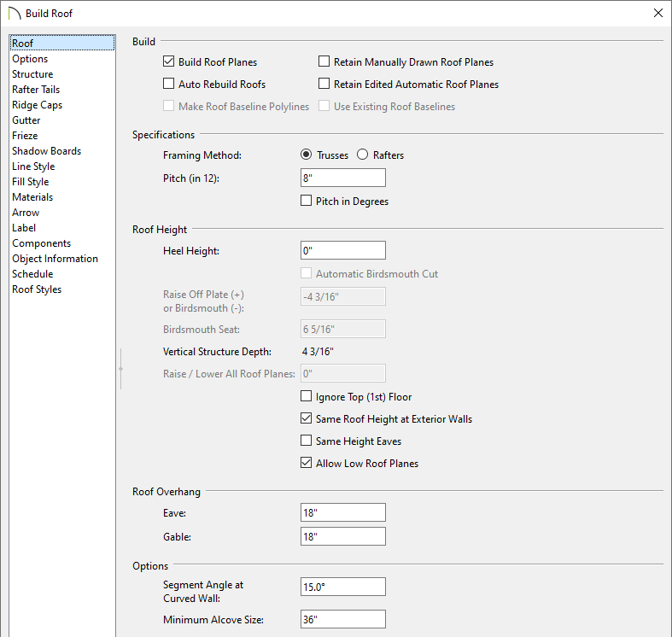The width and height of the screenshot is (672, 637).
Task: Check Retain Edited Automatic Roof Planes
Action: [x=324, y=83]
